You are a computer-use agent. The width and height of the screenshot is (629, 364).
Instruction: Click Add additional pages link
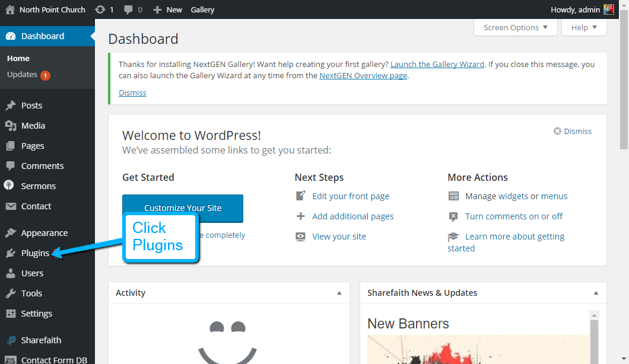[x=353, y=216]
